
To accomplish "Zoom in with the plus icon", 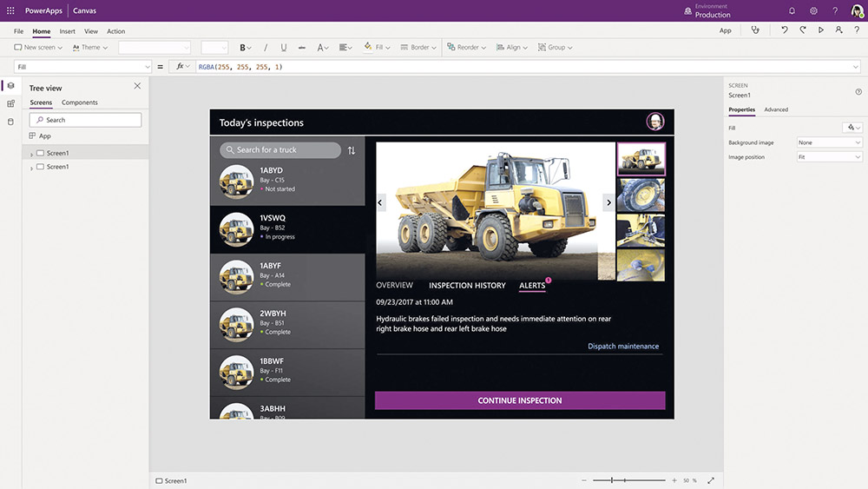I will 674,480.
